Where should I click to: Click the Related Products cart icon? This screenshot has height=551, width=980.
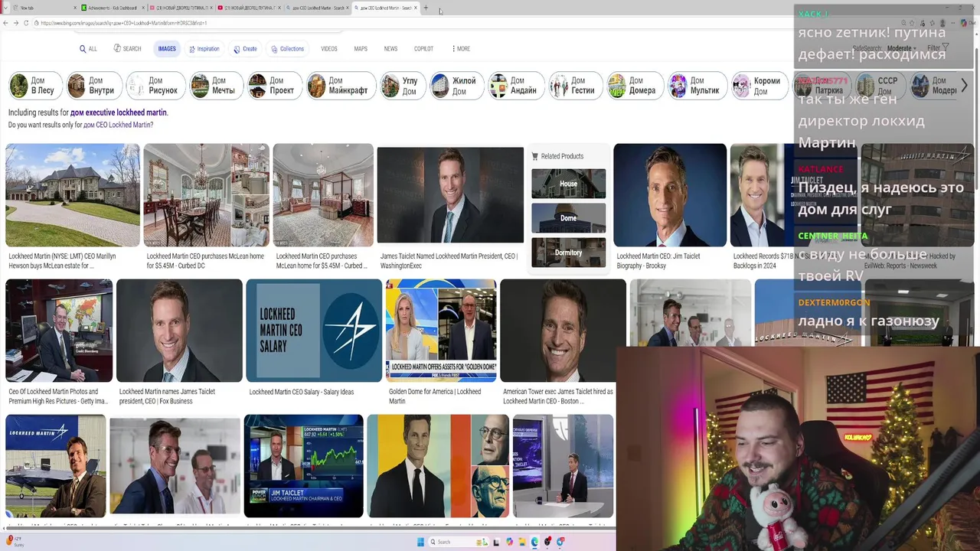(x=535, y=156)
